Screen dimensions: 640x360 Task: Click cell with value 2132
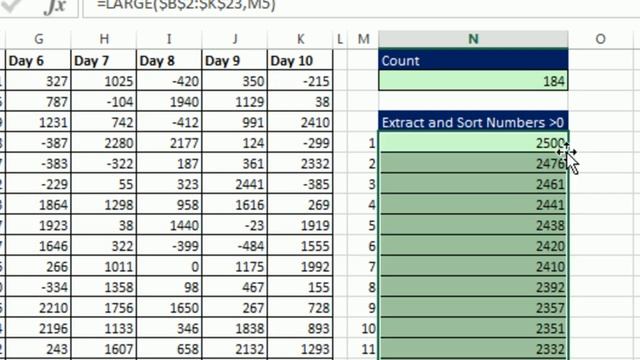235,349
